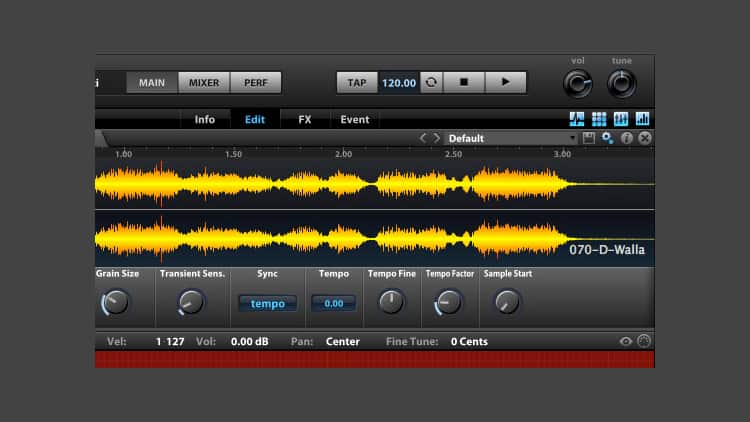The height and width of the screenshot is (422, 750).
Task: Open the grid pads view icon
Action: point(599,119)
